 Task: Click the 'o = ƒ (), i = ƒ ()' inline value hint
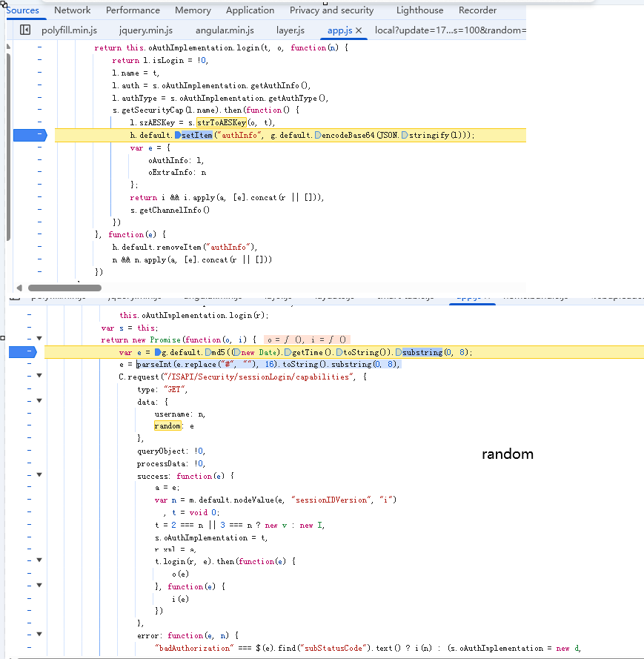click(x=307, y=340)
